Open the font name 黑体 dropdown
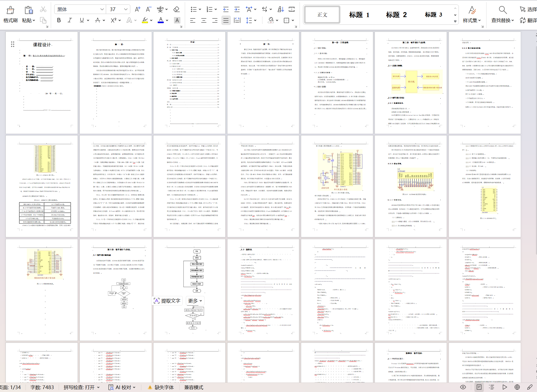 point(102,9)
